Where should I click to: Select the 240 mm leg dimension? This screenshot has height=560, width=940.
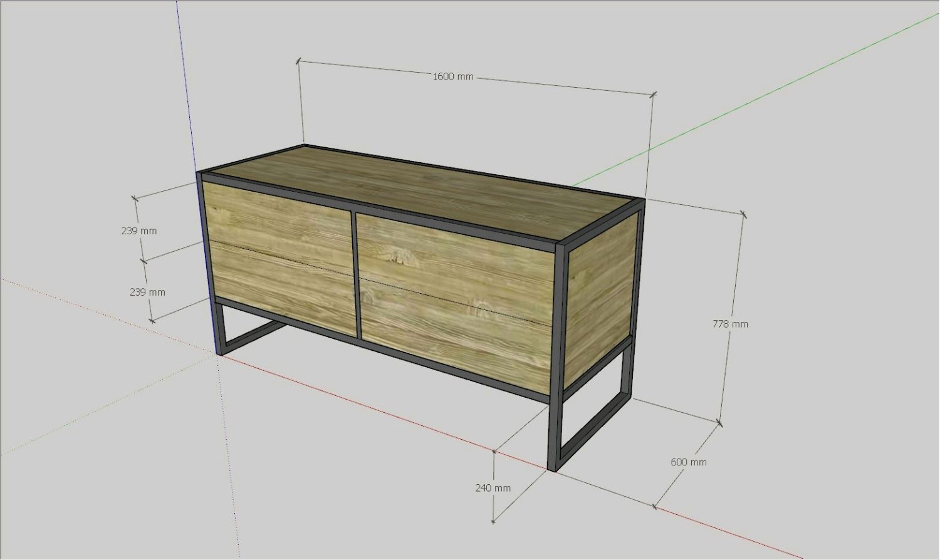(x=493, y=487)
